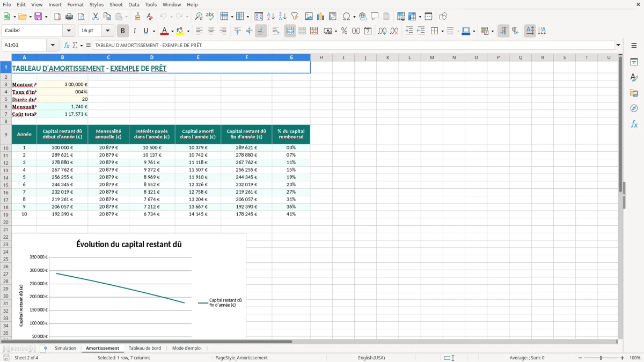Click the Clone Formatting paintbrush icon
The height and width of the screenshot is (362, 644).
pos(137,17)
